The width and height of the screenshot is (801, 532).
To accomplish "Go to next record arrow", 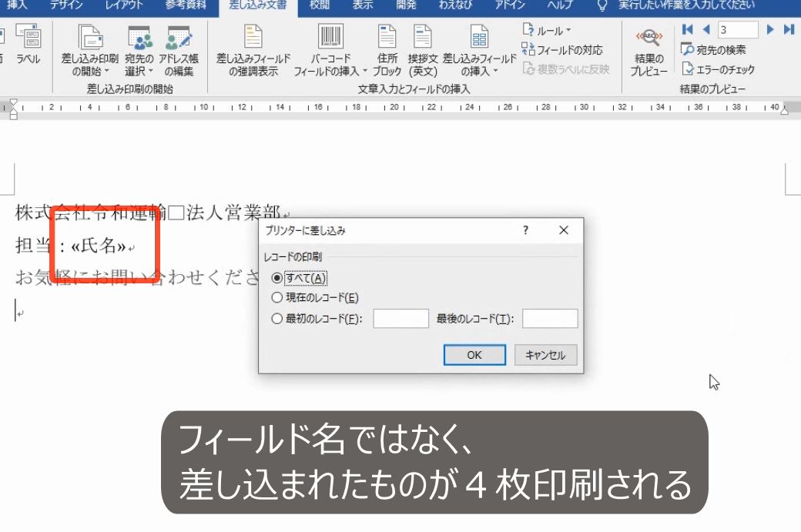I will click(770, 29).
